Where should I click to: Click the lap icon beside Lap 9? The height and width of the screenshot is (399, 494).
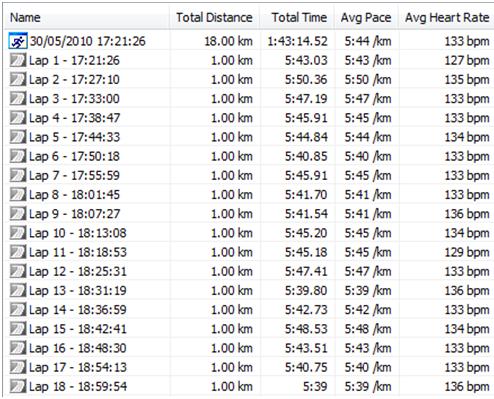(18, 214)
